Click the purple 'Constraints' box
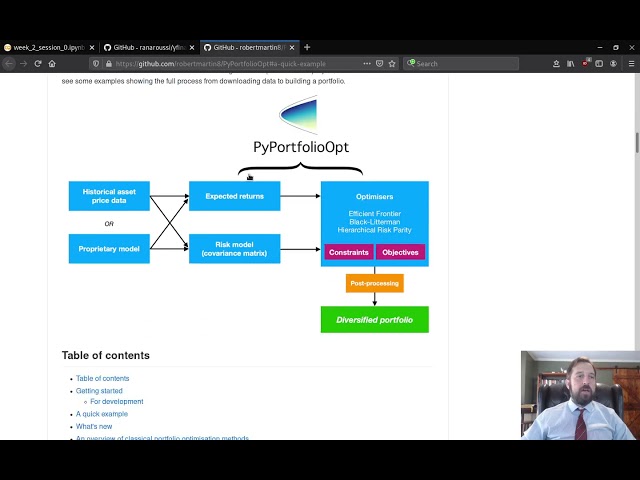This screenshot has width=640, height=480. [x=349, y=252]
